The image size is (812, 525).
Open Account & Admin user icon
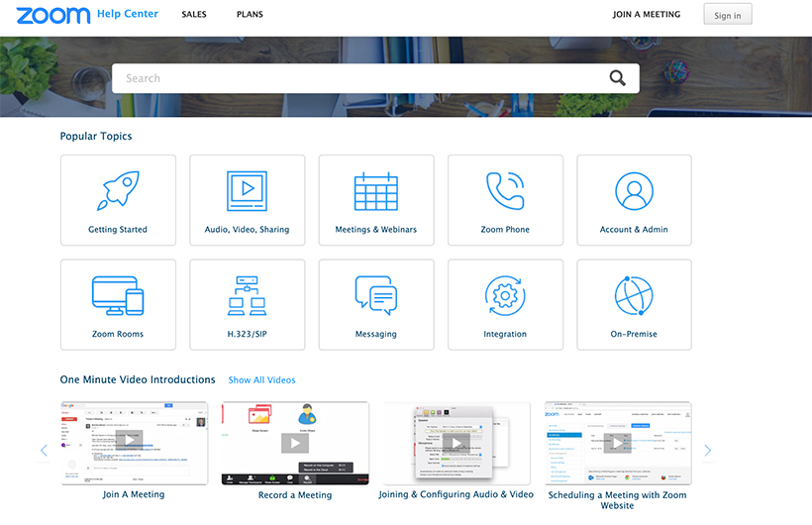(x=634, y=191)
